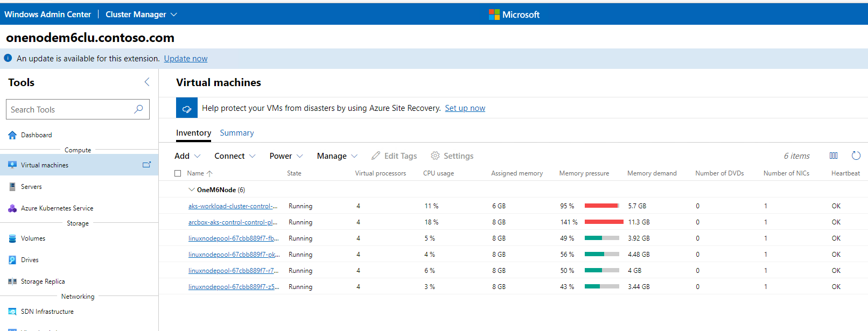The image size is (868, 331).
Task: Toggle the select-all VMs checkbox
Action: point(178,173)
